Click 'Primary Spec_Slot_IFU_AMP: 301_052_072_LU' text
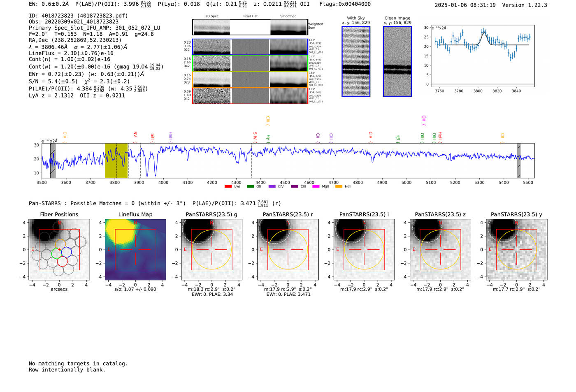The image size is (576, 392). point(95,28)
